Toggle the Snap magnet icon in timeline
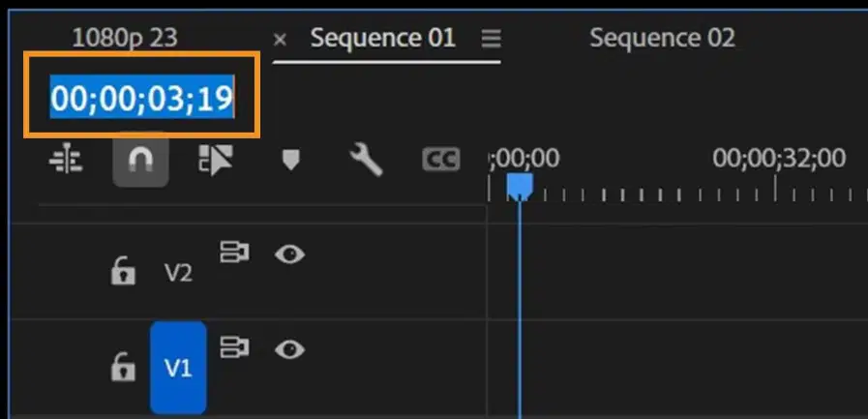This screenshot has width=868, height=419. point(140,160)
